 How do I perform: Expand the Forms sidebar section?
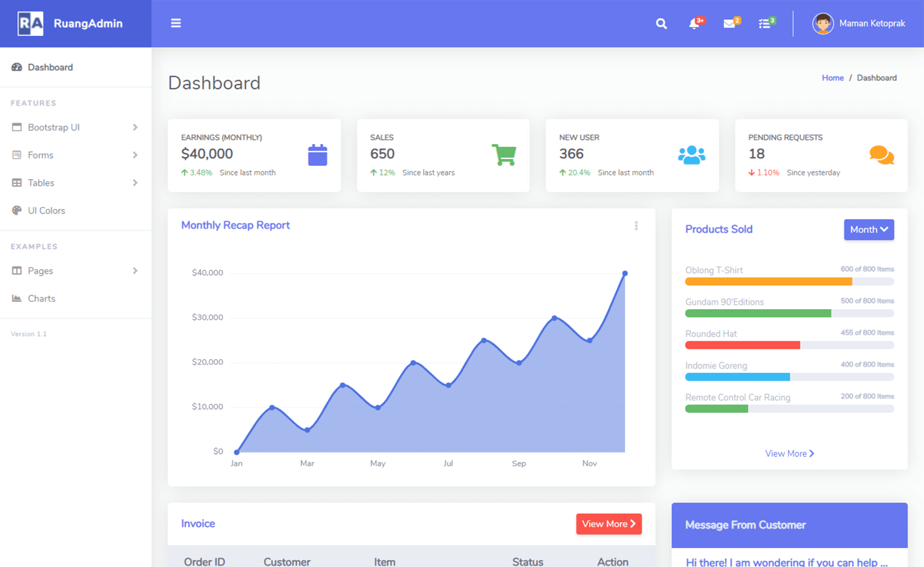click(75, 155)
